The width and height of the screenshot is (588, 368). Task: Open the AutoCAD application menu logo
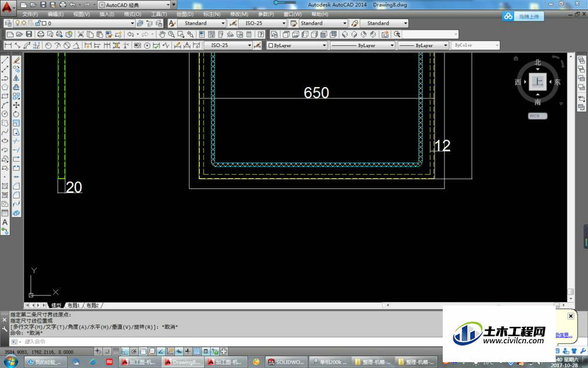click(7, 7)
